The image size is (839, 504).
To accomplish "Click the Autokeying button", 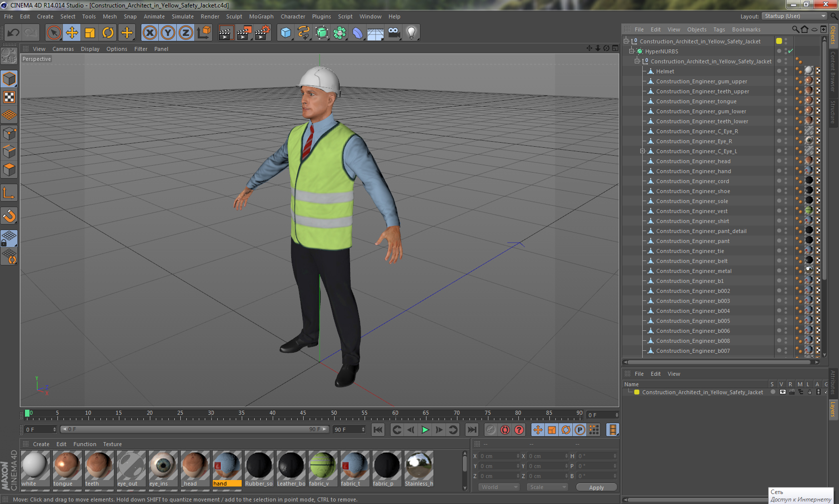I will tap(505, 430).
